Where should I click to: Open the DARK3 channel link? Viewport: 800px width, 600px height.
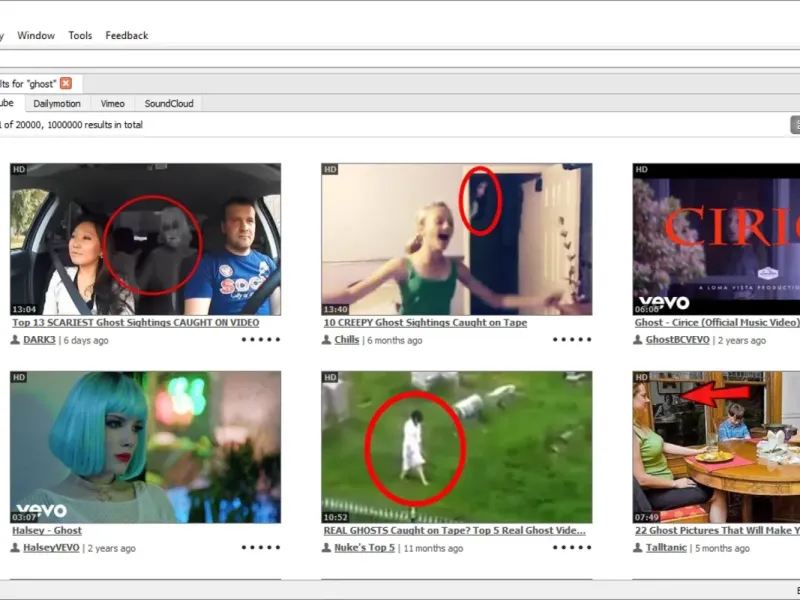pyautogui.click(x=39, y=340)
